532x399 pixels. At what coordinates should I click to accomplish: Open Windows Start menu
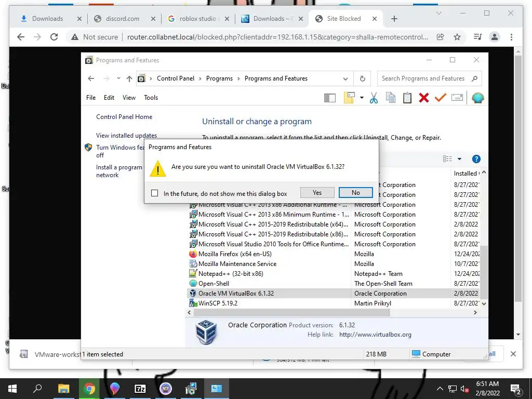pos(12,389)
